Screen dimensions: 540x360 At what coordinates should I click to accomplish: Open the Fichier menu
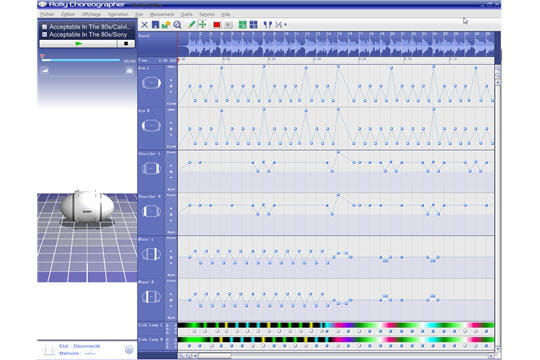point(47,14)
